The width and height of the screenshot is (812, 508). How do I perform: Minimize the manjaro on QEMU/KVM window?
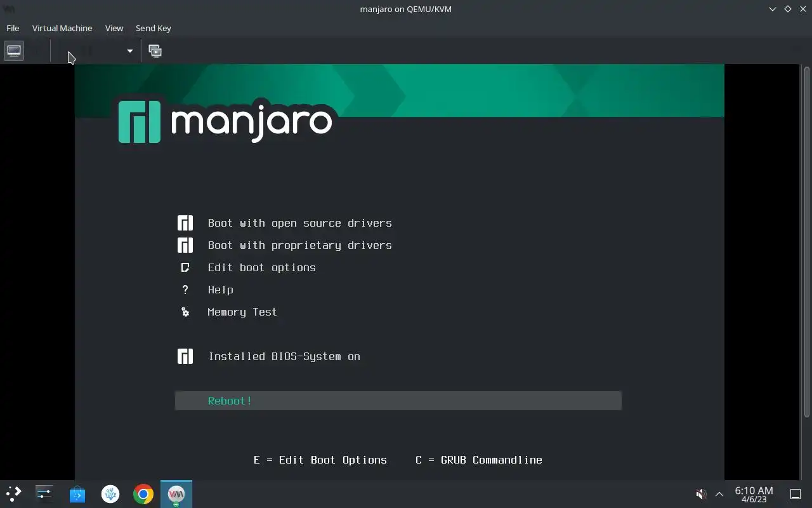click(x=773, y=9)
